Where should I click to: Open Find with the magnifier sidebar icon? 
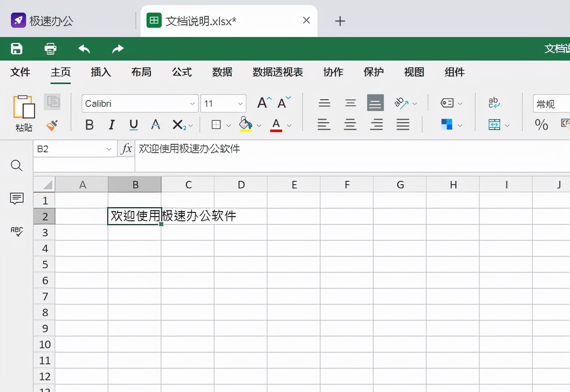(x=16, y=166)
